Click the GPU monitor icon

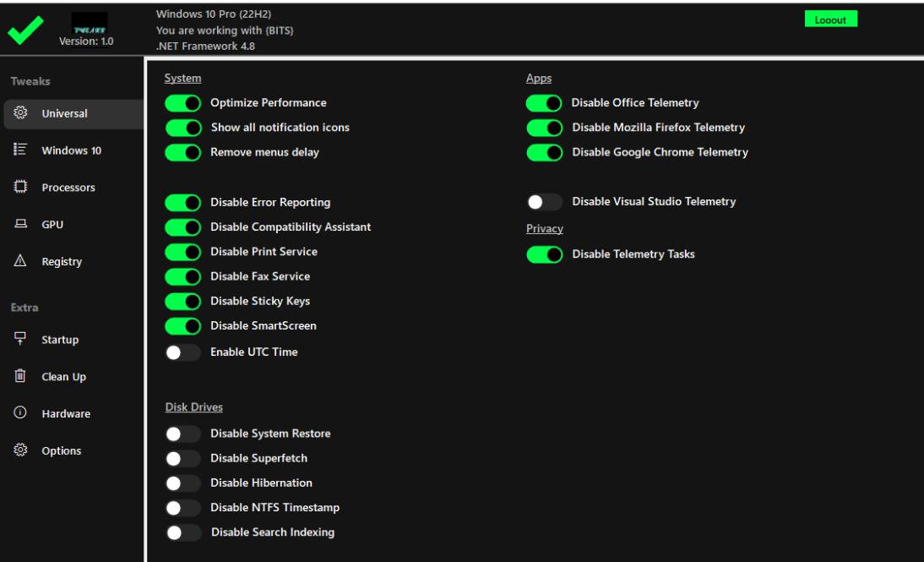click(x=20, y=224)
